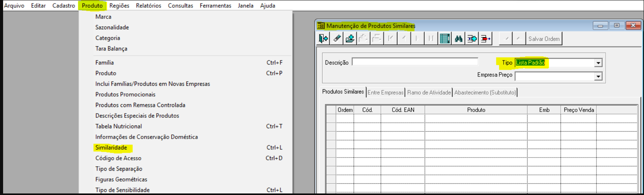
Task: Click the Manutenção de Produtos Similares window icon
Action: [321, 26]
